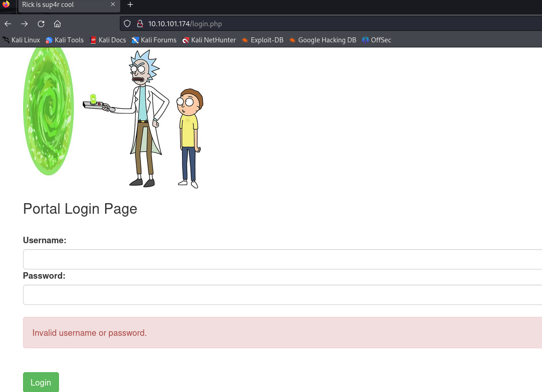The height and width of the screenshot is (392, 542).
Task: Open the Kali NetHunter bookmark
Action: coord(209,40)
